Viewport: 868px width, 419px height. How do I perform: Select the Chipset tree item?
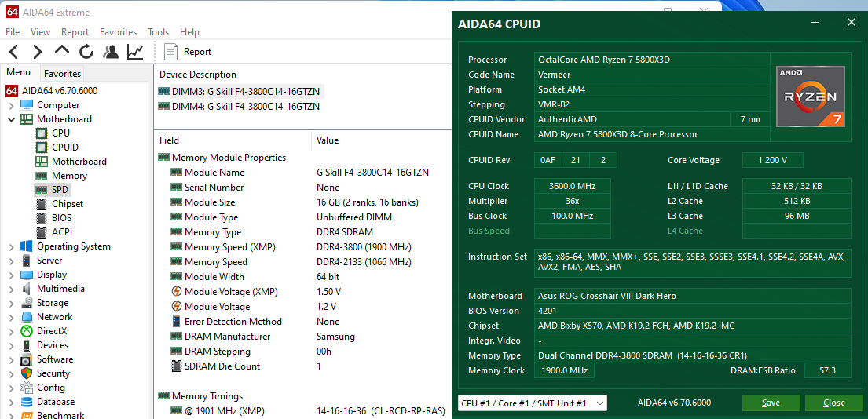tap(67, 204)
